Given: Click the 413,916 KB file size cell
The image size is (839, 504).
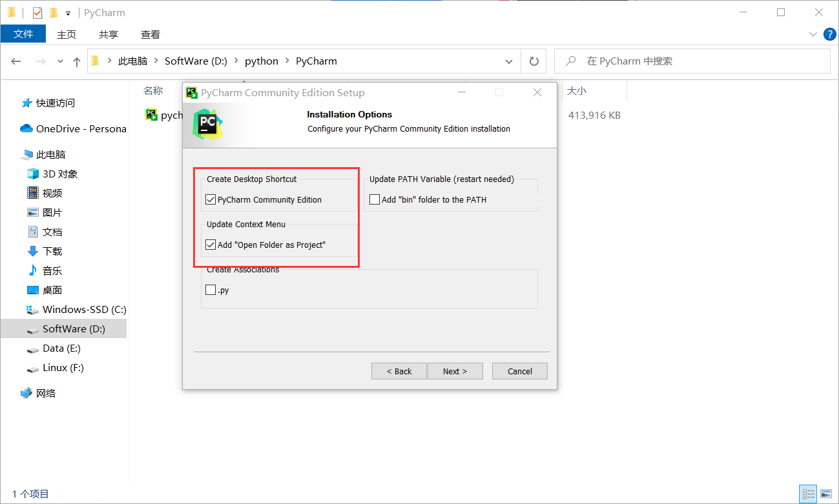Looking at the screenshot, I should [x=594, y=116].
